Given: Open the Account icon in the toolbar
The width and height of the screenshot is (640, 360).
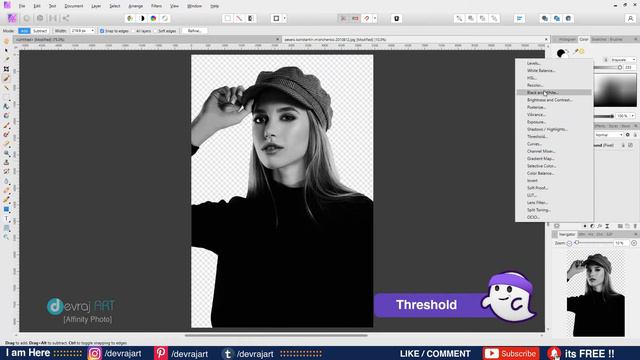Looking at the screenshot, I should (x=630, y=18).
